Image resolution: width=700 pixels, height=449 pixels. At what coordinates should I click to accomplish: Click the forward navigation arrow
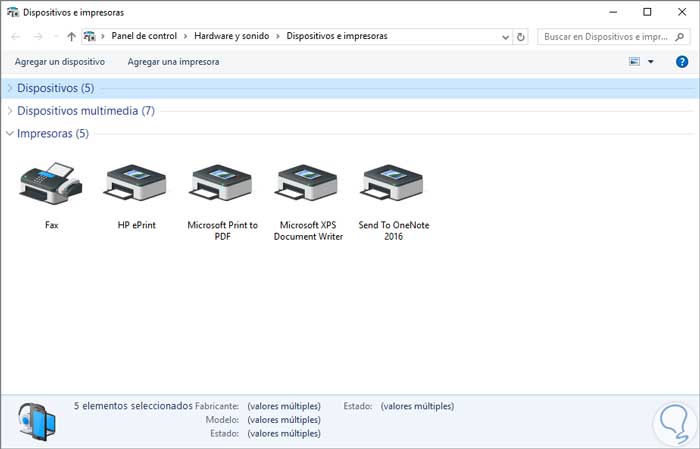(38, 37)
